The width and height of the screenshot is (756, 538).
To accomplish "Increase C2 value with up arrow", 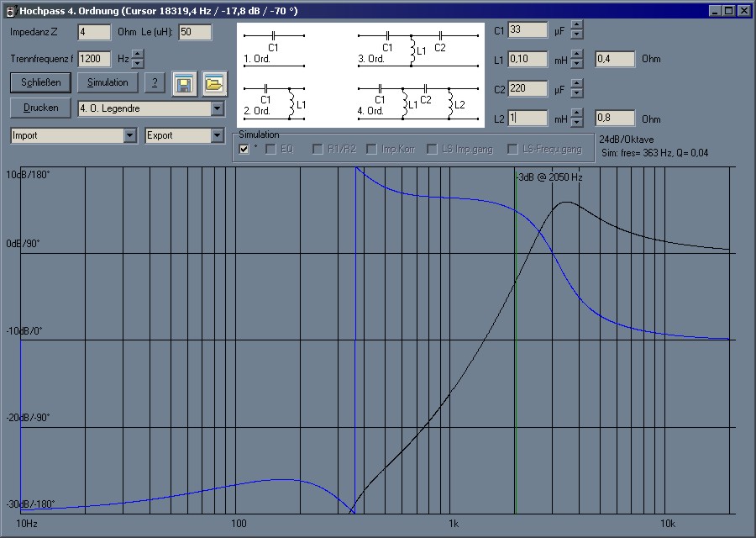I will [x=576, y=83].
